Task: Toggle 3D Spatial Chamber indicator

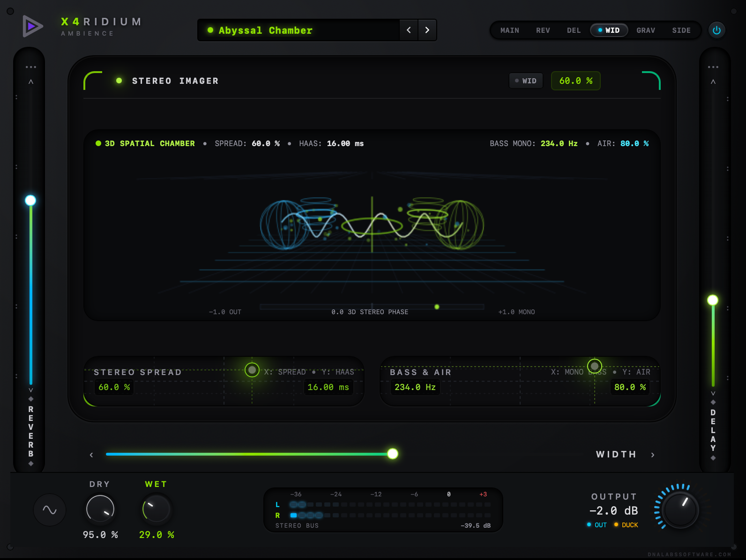Action: click(x=98, y=143)
